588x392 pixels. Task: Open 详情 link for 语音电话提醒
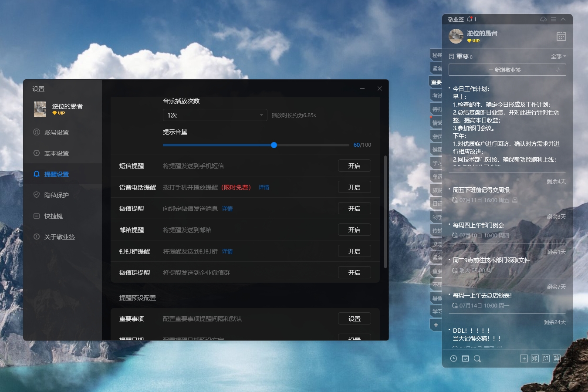tap(264, 187)
